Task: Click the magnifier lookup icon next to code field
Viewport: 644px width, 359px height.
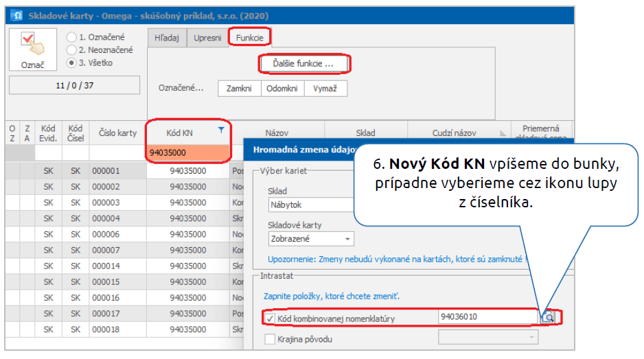Action: click(551, 317)
